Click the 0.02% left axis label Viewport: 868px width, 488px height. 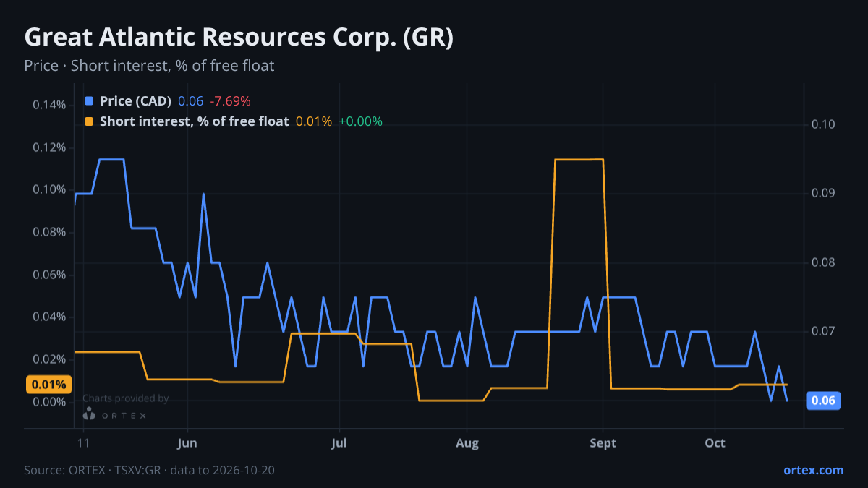coord(49,359)
